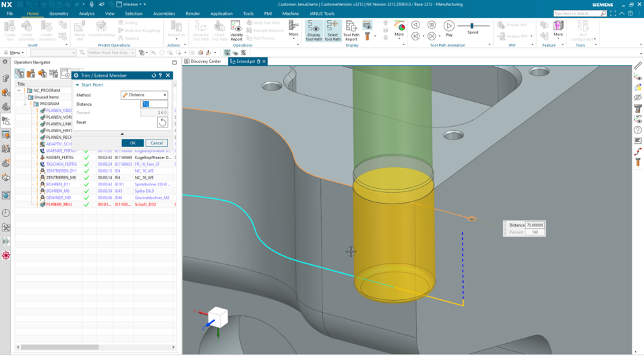
Task: Switch to the Geometry ribbon tab
Action: (x=59, y=13)
